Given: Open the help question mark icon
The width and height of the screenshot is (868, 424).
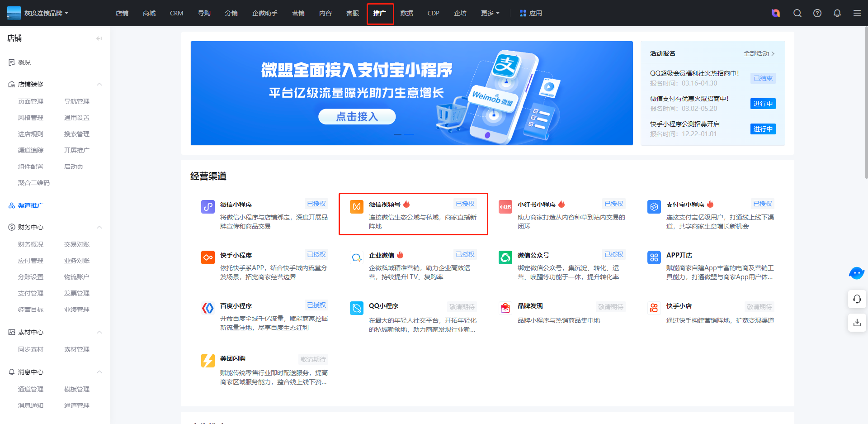Looking at the screenshot, I should 817,13.
